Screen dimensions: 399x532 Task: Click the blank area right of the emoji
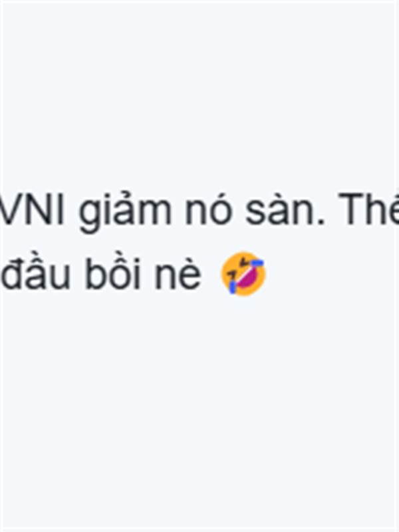(332, 273)
